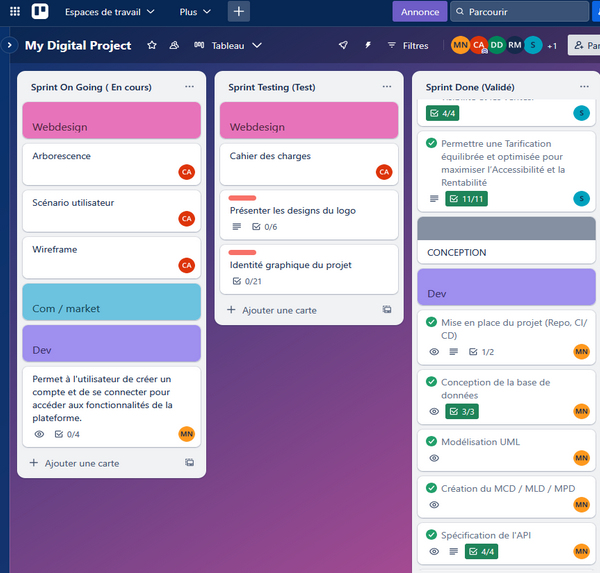This screenshot has height=573, width=600.
Task: Toggle complete check on Spécification de l'API
Action: (x=431, y=535)
